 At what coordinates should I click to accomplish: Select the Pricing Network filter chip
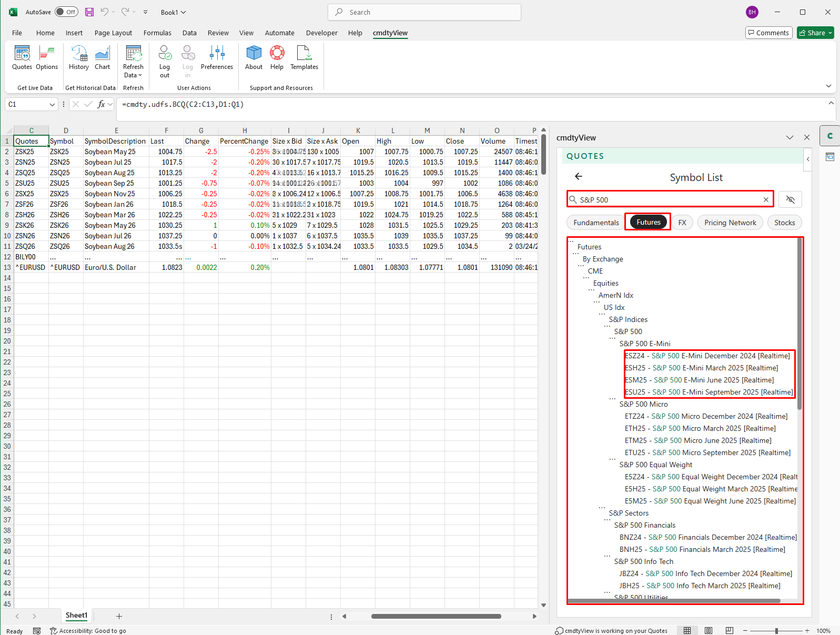(x=730, y=223)
